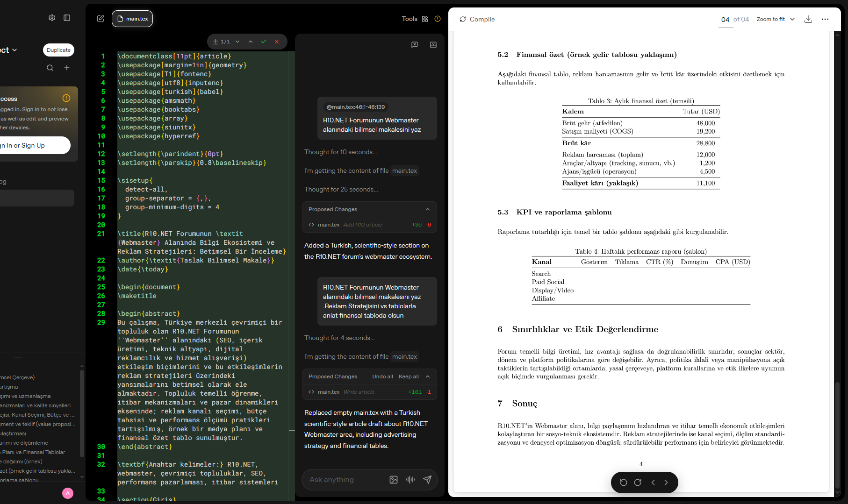
Task: Open the 'Write article' main.tex change
Action: pyautogui.click(x=370, y=392)
